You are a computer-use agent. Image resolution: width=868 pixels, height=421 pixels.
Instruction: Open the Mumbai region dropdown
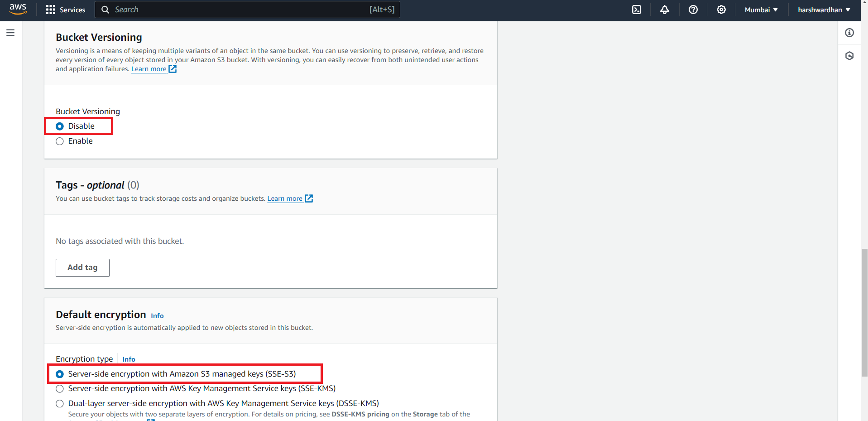(761, 10)
